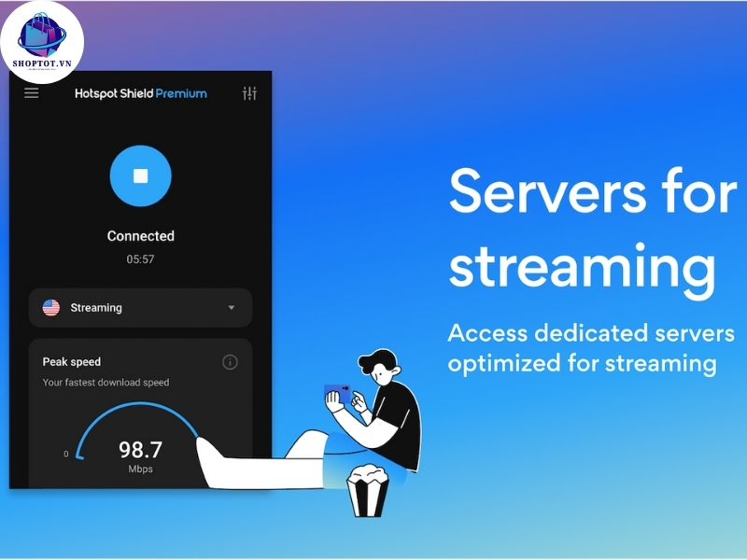This screenshot has width=747, height=560.
Task: Click the Hotspot Shield Premium title
Action: (x=141, y=94)
